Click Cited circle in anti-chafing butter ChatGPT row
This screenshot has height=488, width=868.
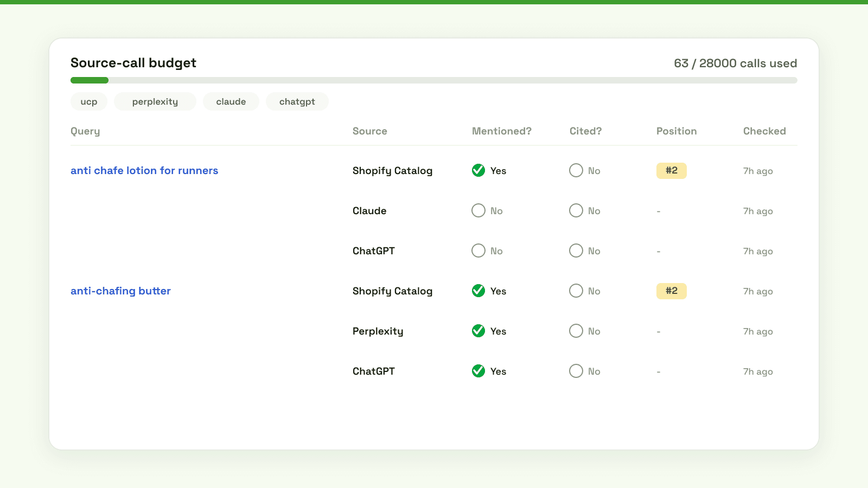pos(576,371)
